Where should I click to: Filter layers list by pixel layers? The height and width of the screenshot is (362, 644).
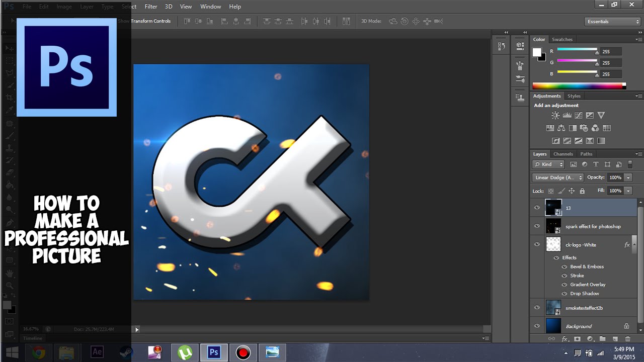(x=574, y=164)
